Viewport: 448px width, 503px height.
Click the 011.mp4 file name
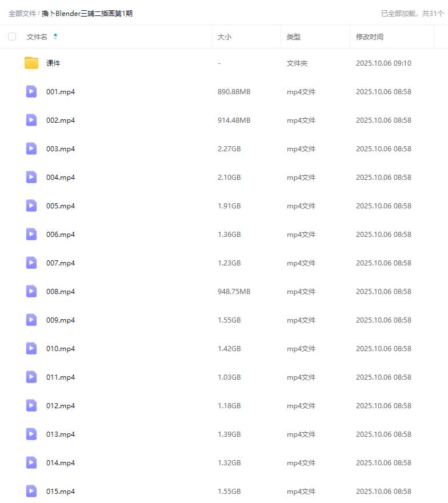[61, 377]
